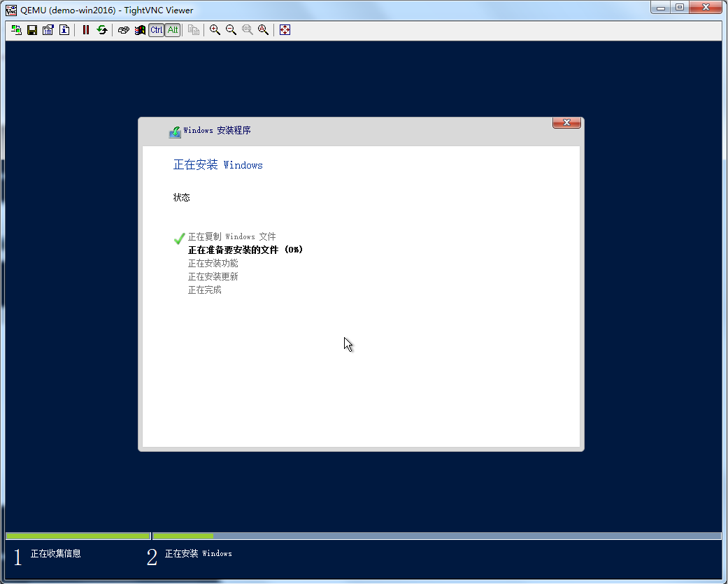Select the Zoom auto-fit icon
The height and width of the screenshot is (584, 728).
tap(263, 30)
